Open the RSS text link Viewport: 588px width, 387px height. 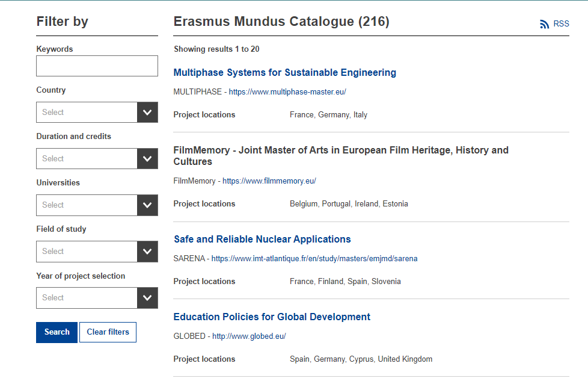[561, 23]
